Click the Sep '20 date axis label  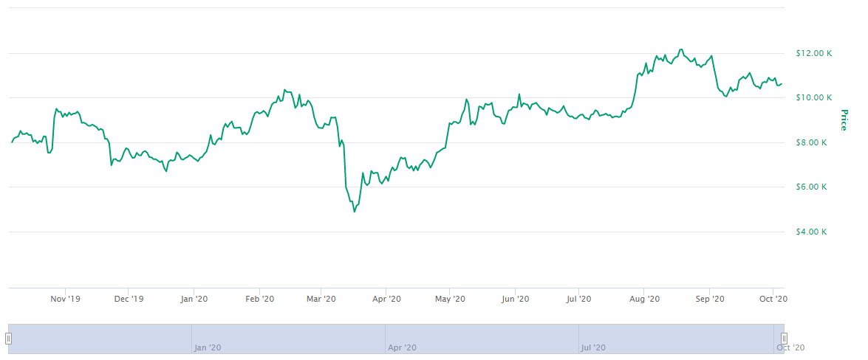pos(709,299)
